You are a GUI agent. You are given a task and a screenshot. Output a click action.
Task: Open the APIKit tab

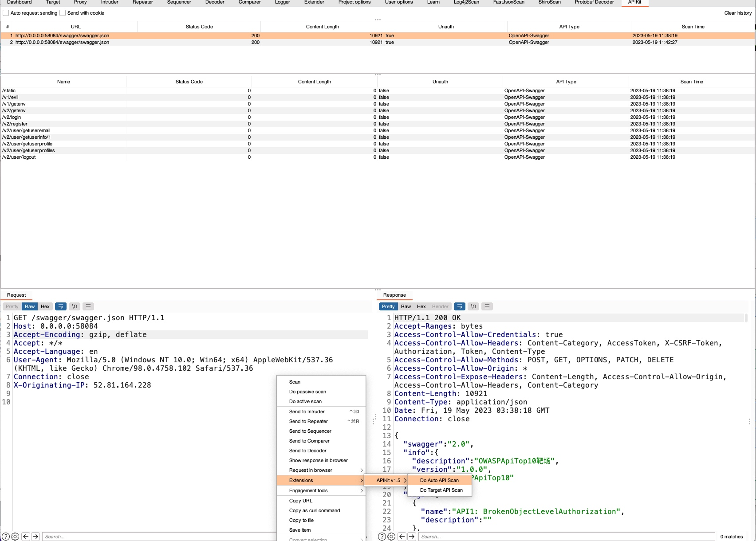634,2
